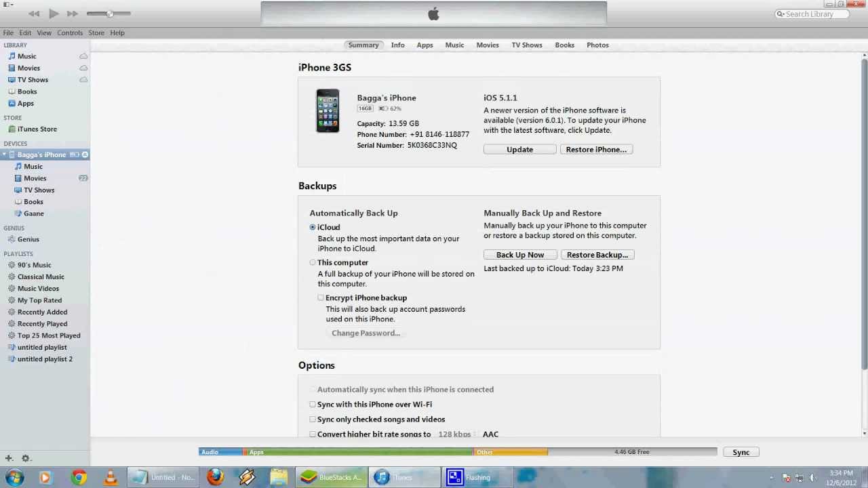Open the Music Videos playlist

pyautogui.click(x=38, y=289)
